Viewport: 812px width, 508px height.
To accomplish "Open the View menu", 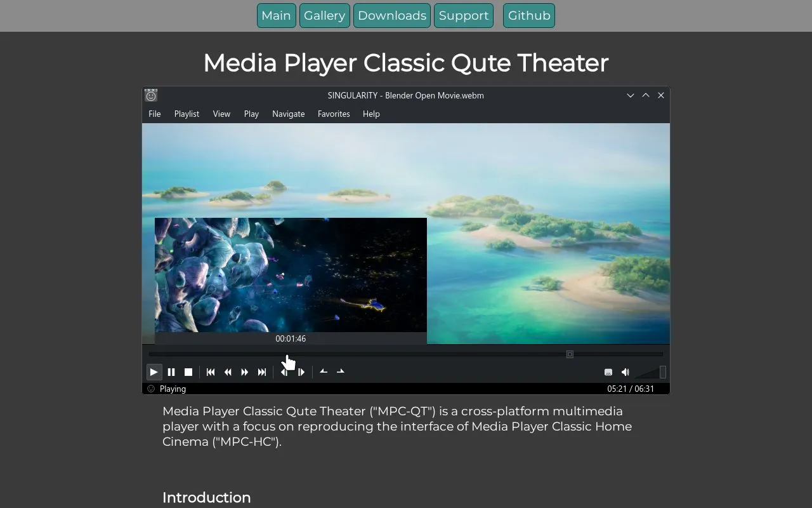I will coord(221,114).
